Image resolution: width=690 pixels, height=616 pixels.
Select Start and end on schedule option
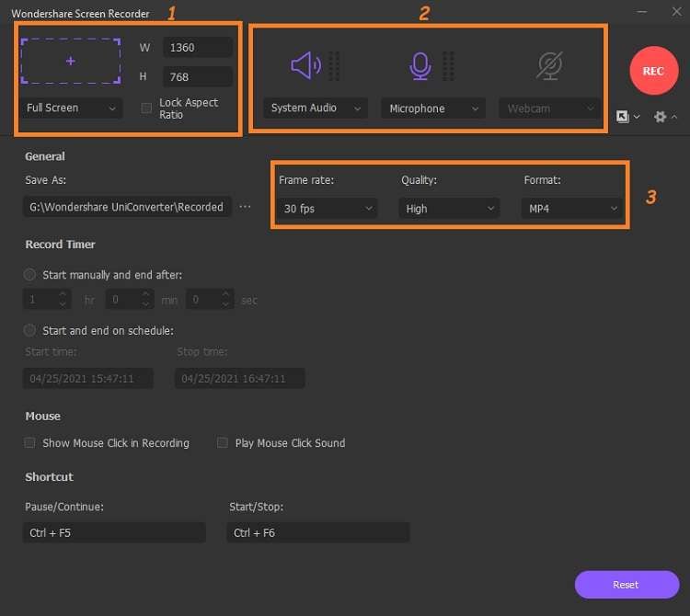tap(29, 330)
